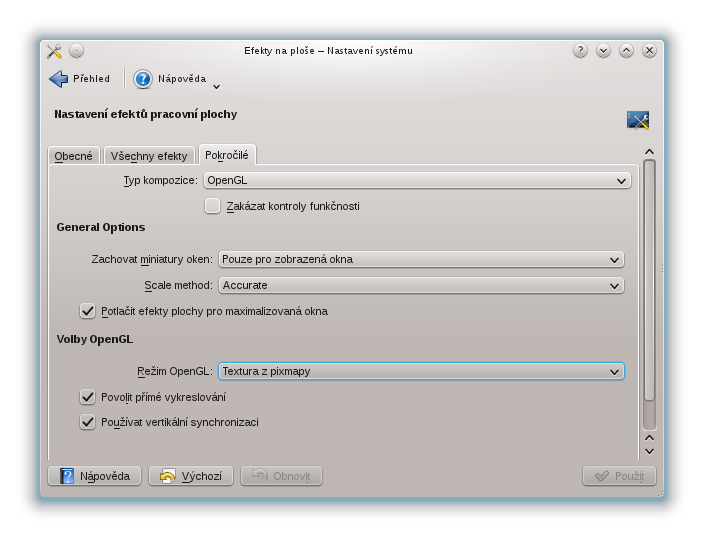
Task: Click the scrollbar down arrow at bottom
Action: coord(649,451)
